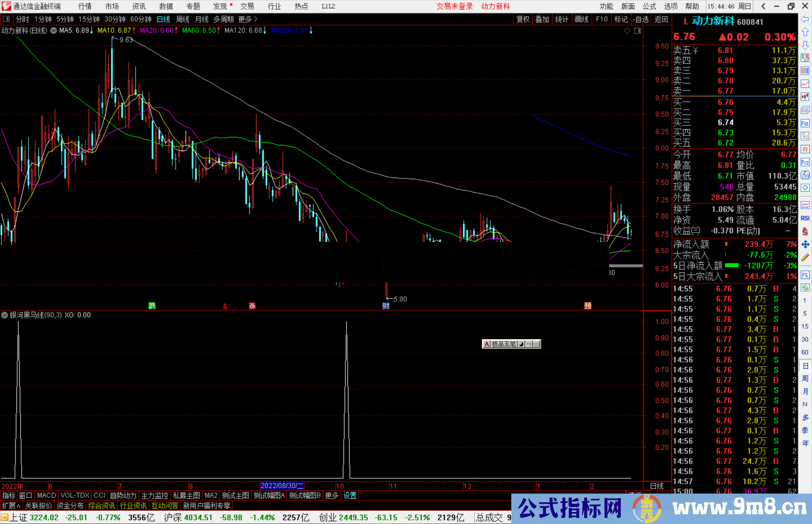Click the 2022/08/30 date marker on timeline
The width and height of the screenshot is (812, 524).
click(282, 486)
